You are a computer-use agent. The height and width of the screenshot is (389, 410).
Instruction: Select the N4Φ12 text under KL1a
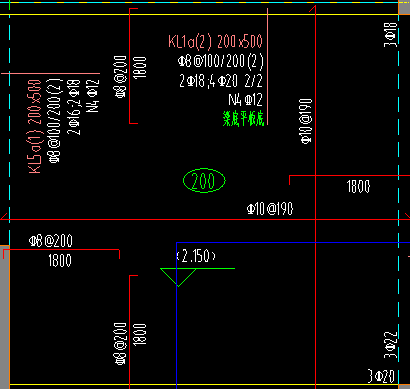click(x=246, y=100)
